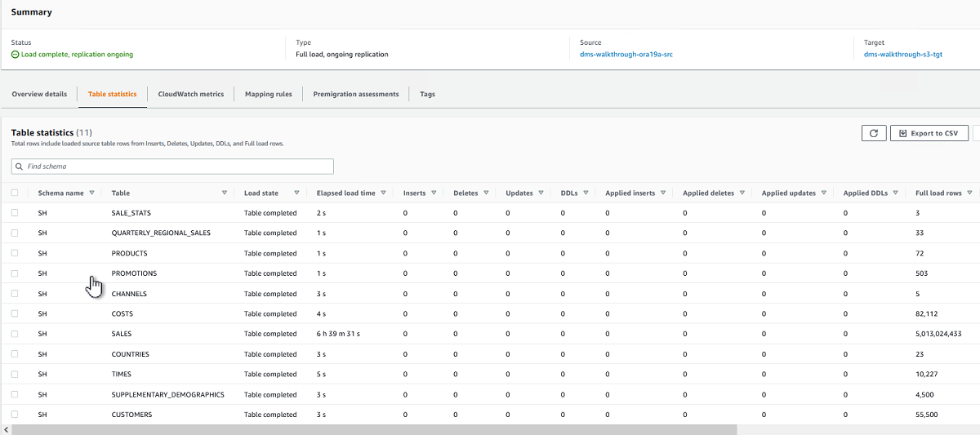980x435 pixels.
Task: Click the refresh table statistics icon button
Action: pos(874,133)
